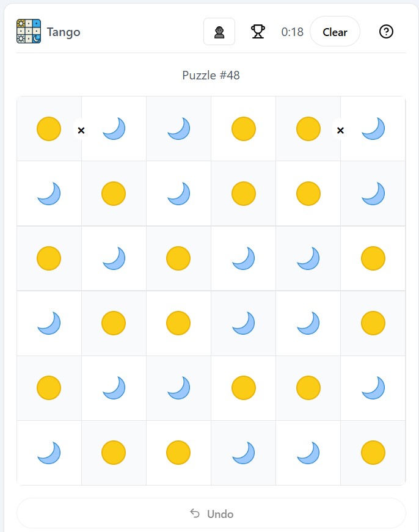The image size is (419, 532).
Task: Click the moon in the bottom-left grid cell
Action: [x=49, y=453]
